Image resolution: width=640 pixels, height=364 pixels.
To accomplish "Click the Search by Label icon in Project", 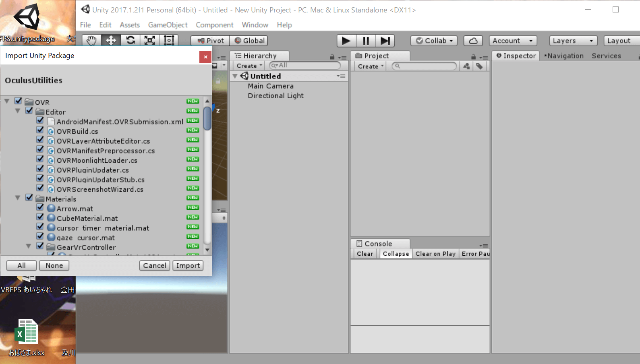I will pyautogui.click(x=479, y=66).
